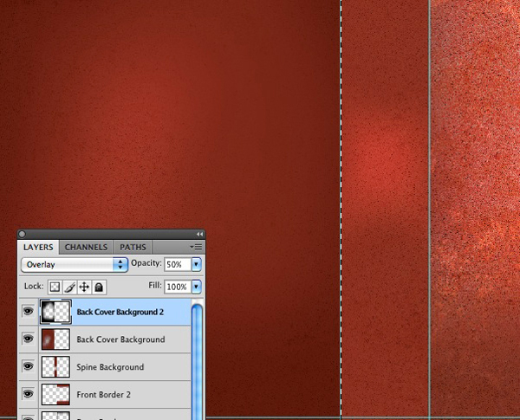Click the Opacity 50% input field
The height and width of the screenshot is (420, 520).
tap(178, 264)
